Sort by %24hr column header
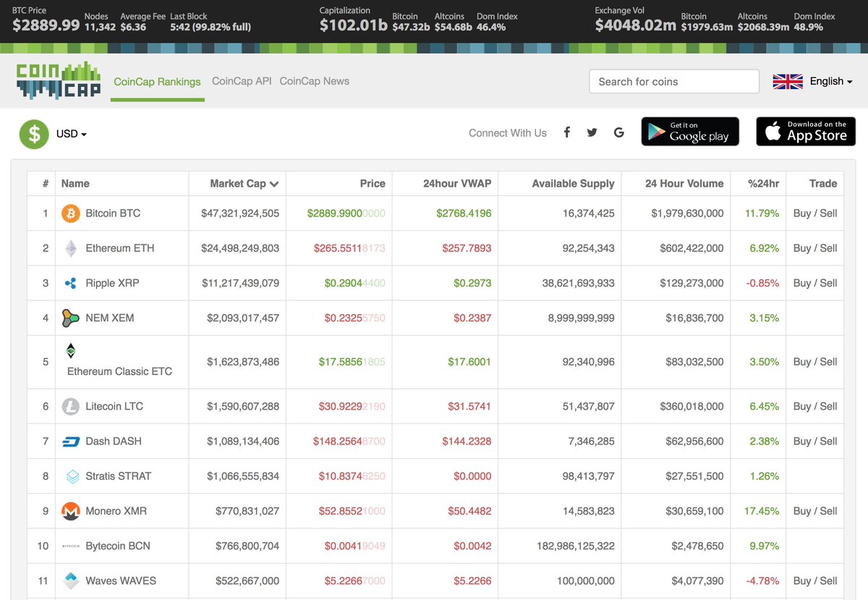Image resolution: width=868 pixels, height=600 pixels. tap(762, 184)
